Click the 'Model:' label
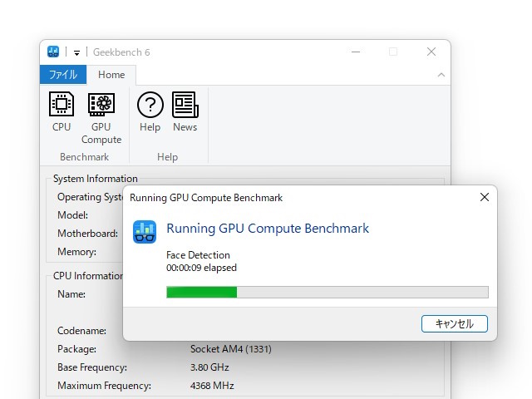This screenshot has width=532, height=399. [72, 215]
